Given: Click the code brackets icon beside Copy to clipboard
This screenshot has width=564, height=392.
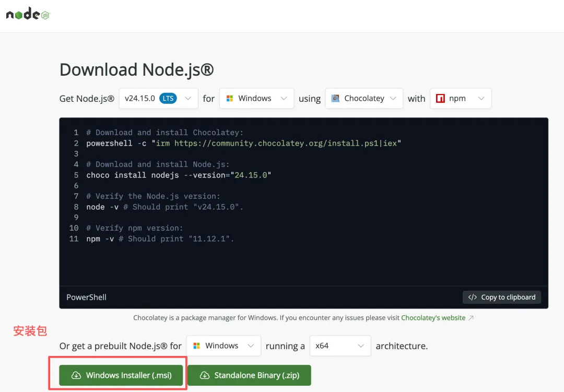Looking at the screenshot, I should click(472, 297).
